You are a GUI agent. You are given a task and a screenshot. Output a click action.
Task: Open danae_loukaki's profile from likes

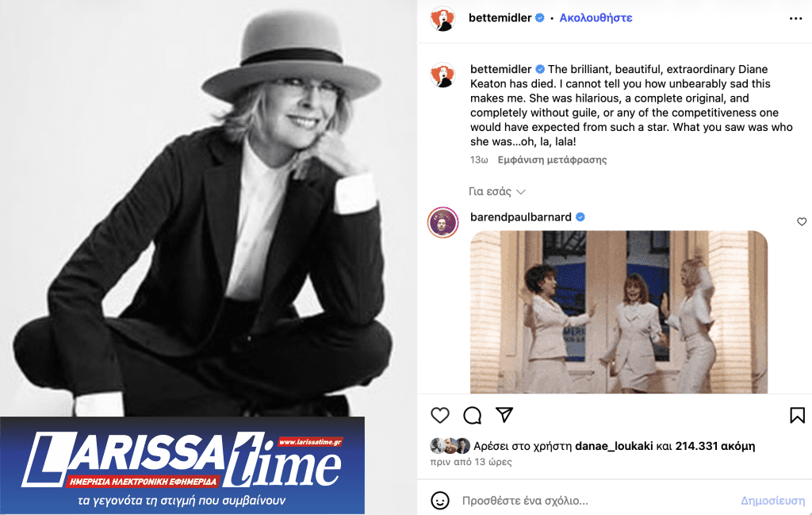pyautogui.click(x=614, y=446)
